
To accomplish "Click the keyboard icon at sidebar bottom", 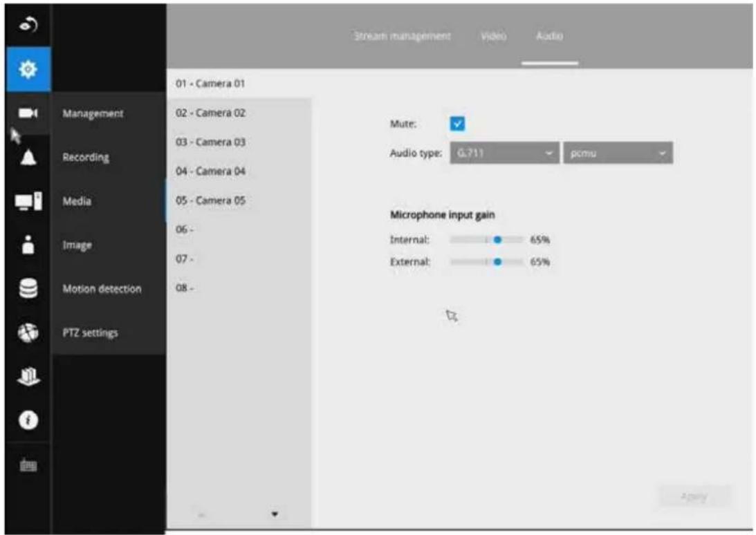I will point(28,465).
